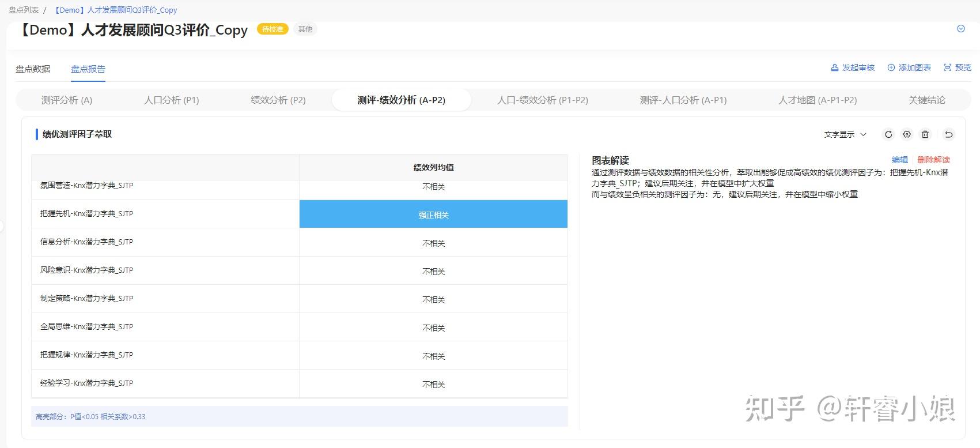Select the 制定策略-Knx潜力字典_SJTP row label
980x448 pixels.
tap(86, 298)
